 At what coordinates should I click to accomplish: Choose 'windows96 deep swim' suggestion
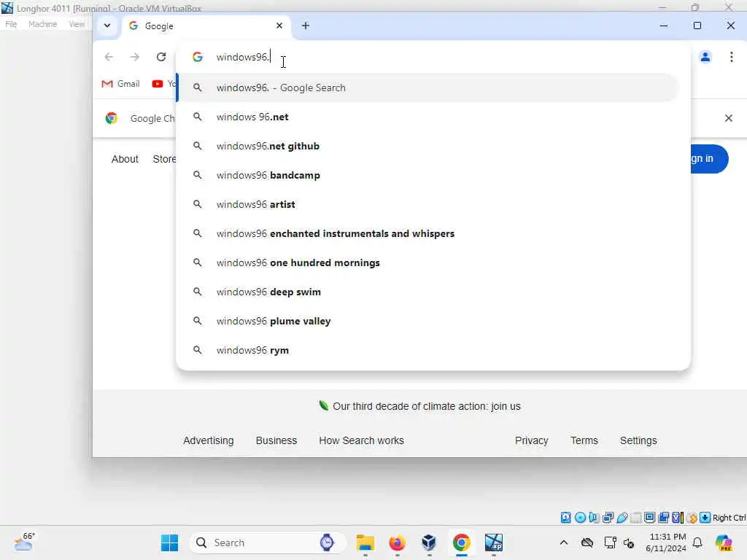tap(429, 292)
